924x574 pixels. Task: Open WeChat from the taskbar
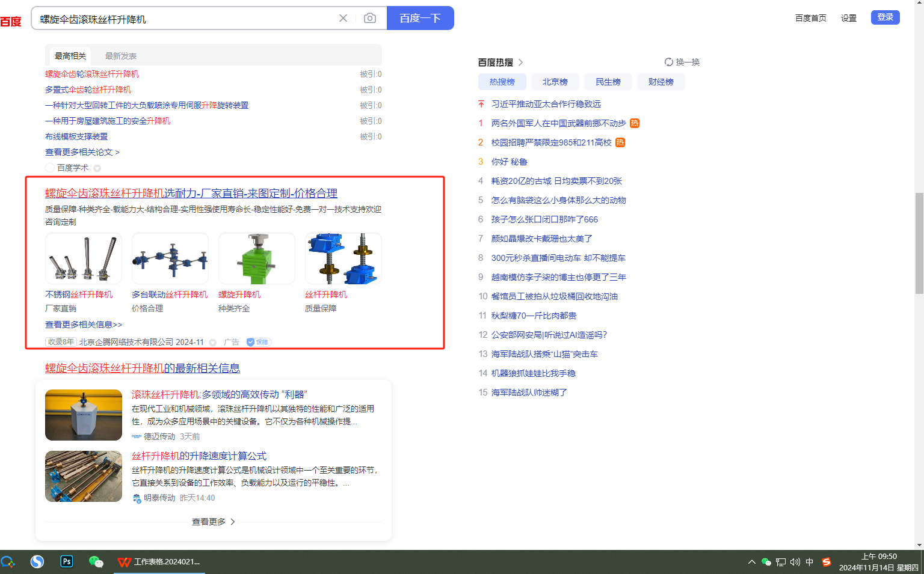click(96, 561)
